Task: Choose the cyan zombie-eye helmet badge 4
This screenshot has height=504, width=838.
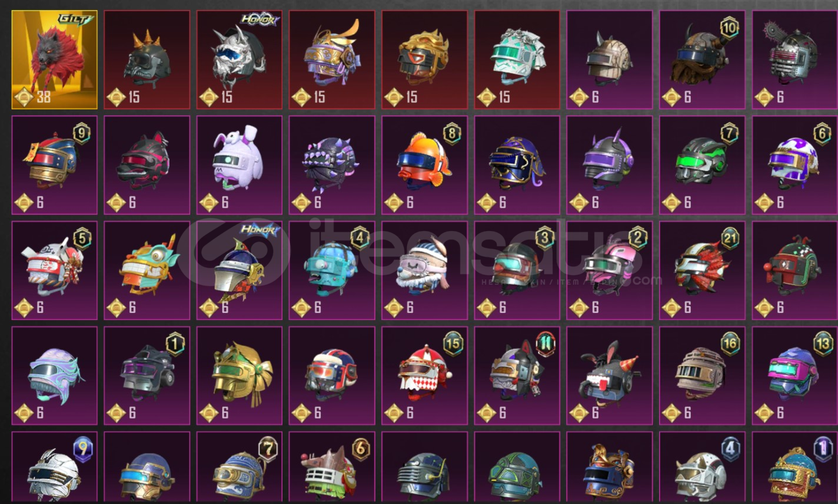Action: (x=332, y=270)
